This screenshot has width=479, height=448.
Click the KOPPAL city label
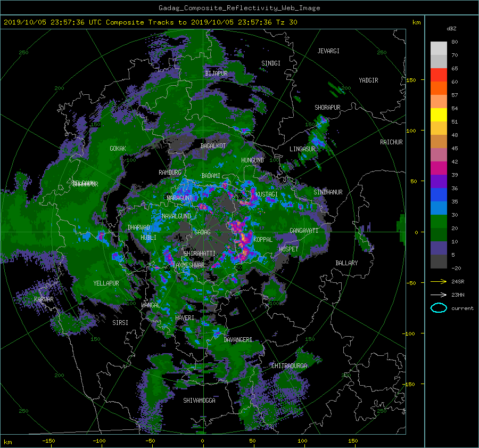[x=263, y=239]
